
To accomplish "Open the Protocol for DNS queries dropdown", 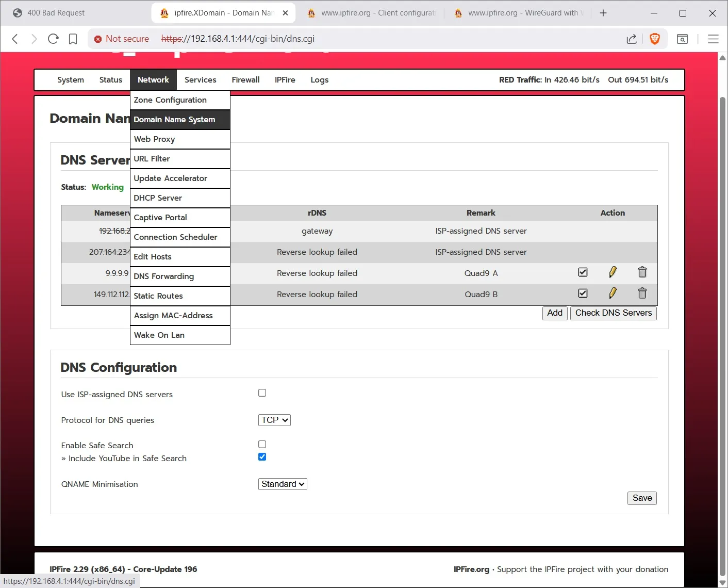I will point(274,420).
